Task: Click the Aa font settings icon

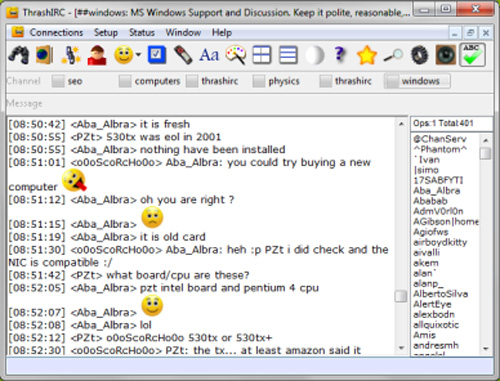Action: coord(209,55)
